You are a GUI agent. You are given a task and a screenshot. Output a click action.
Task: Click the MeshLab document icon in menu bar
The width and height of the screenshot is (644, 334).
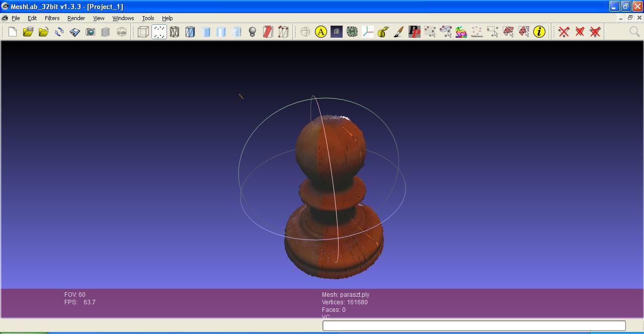click(5, 18)
